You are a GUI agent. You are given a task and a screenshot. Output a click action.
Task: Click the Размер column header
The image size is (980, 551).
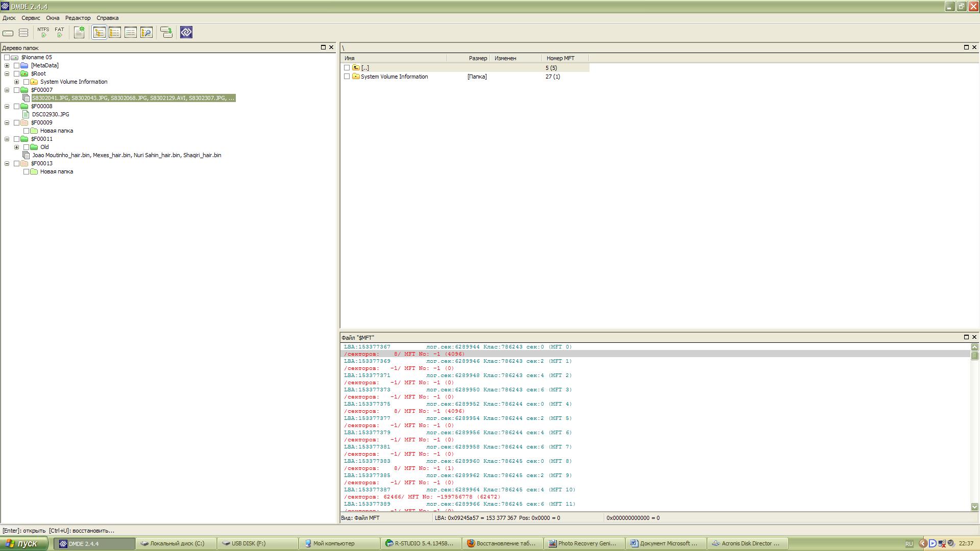pyautogui.click(x=478, y=58)
